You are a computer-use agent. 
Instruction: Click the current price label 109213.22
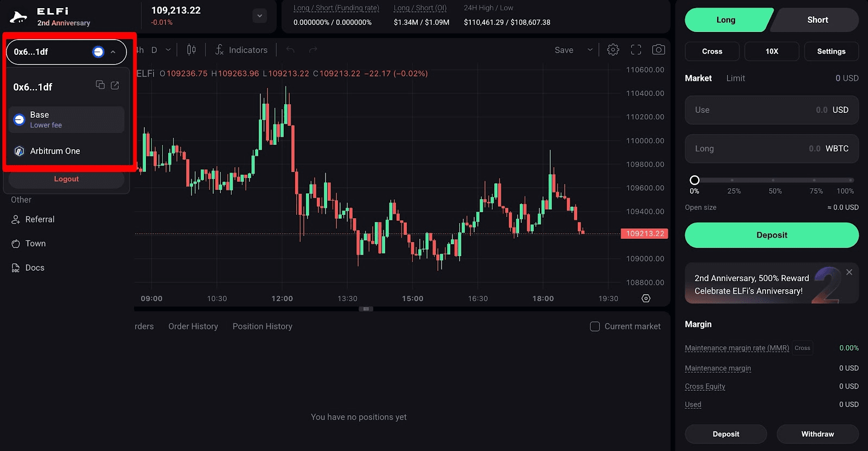pos(644,234)
